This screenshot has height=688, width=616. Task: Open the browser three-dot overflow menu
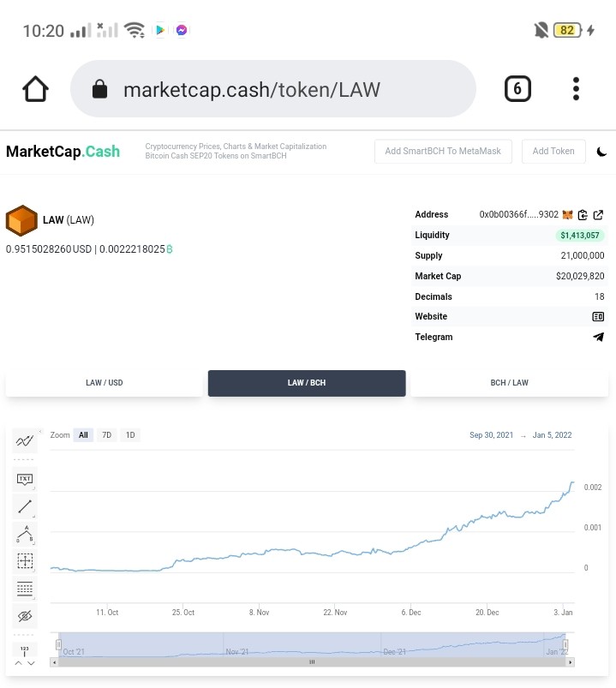pyautogui.click(x=576, y=88)
